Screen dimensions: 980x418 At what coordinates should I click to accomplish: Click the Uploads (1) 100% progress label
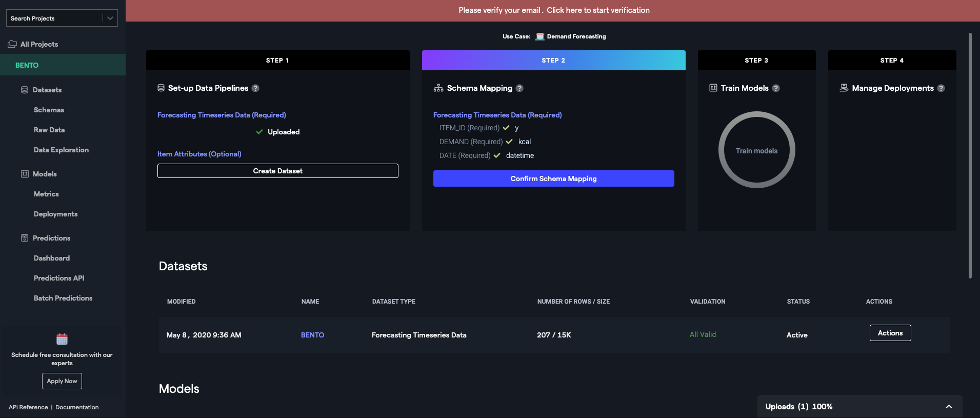[x=799, y=407]
